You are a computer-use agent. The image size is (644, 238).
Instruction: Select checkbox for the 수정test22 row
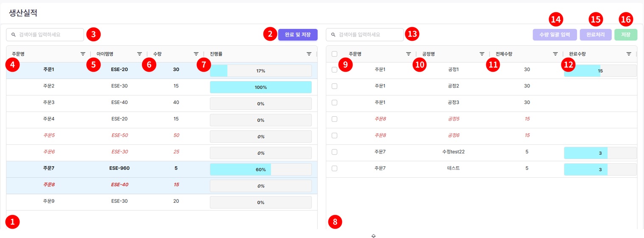(334, 152)
